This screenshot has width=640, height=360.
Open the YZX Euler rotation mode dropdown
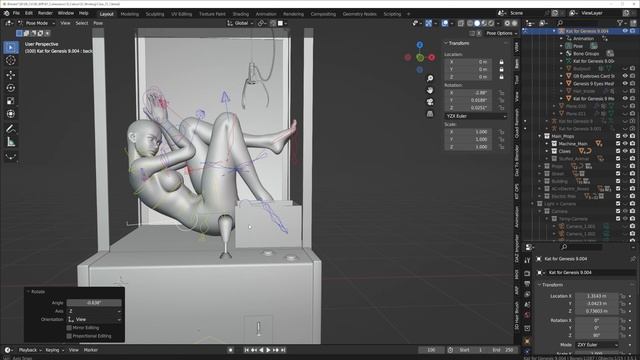pyautogui.click(x=476, y=116)
